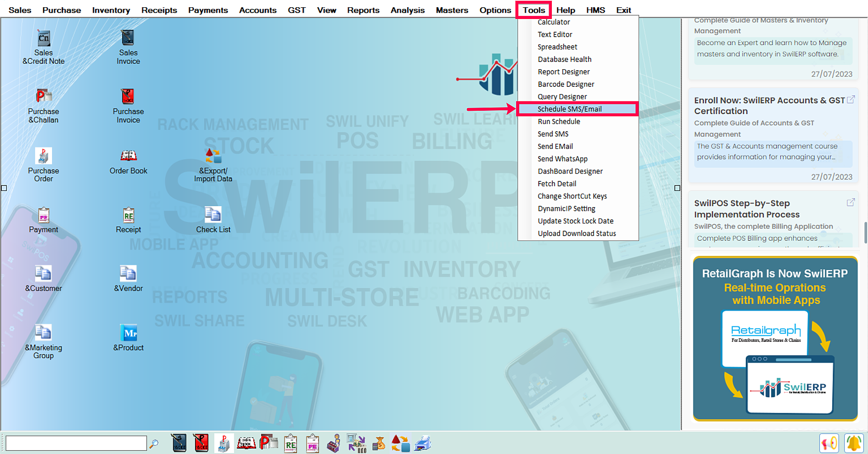This screenshot has width=868, height=454.
Task: Open the Marketing Group desktop icon
Action: point(43,342)
